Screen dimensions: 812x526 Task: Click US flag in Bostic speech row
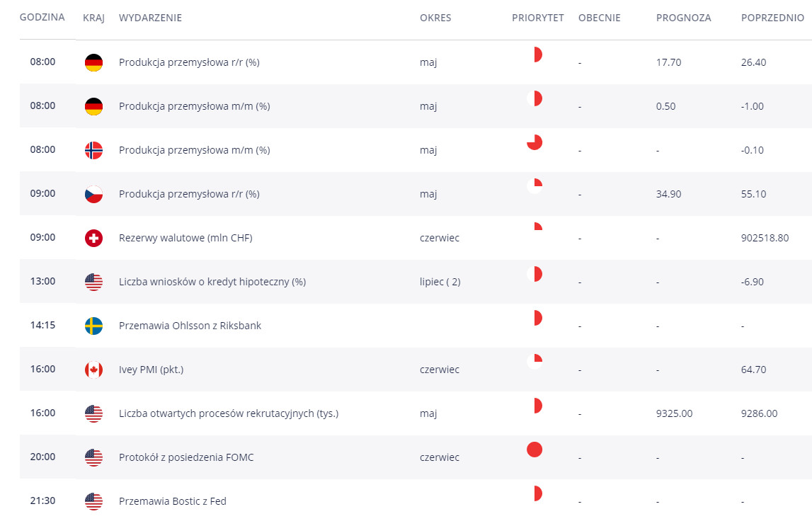coord(93,501)
